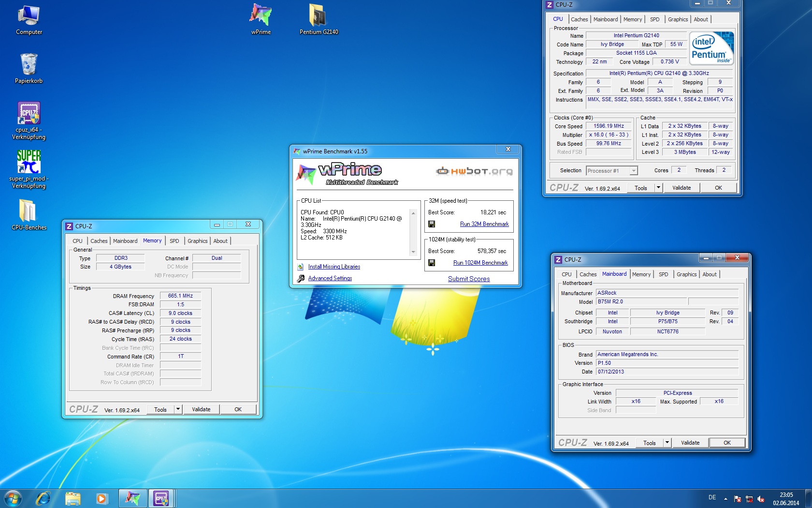The height and width of the screenshot is (508, 812).
Task: Click Validate in Memory CPU-Z window
Action: (201, 409)
